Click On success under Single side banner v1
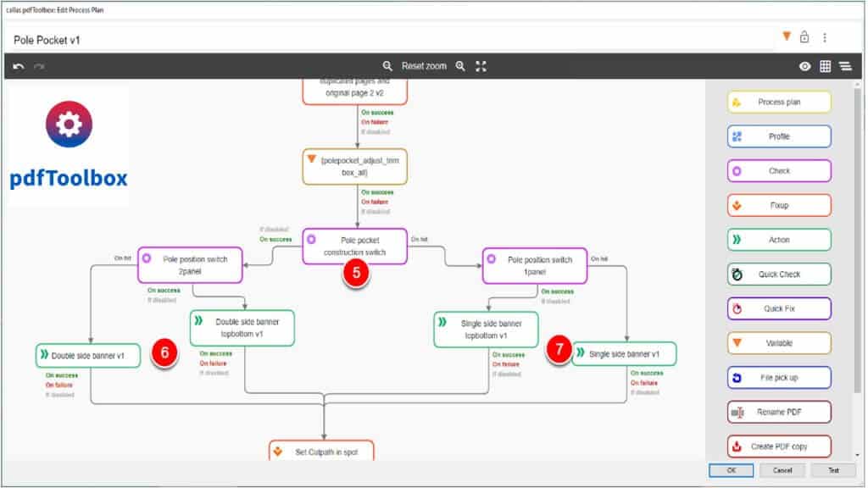This screenshot has height=488, width=868. [x=647, y=374]
